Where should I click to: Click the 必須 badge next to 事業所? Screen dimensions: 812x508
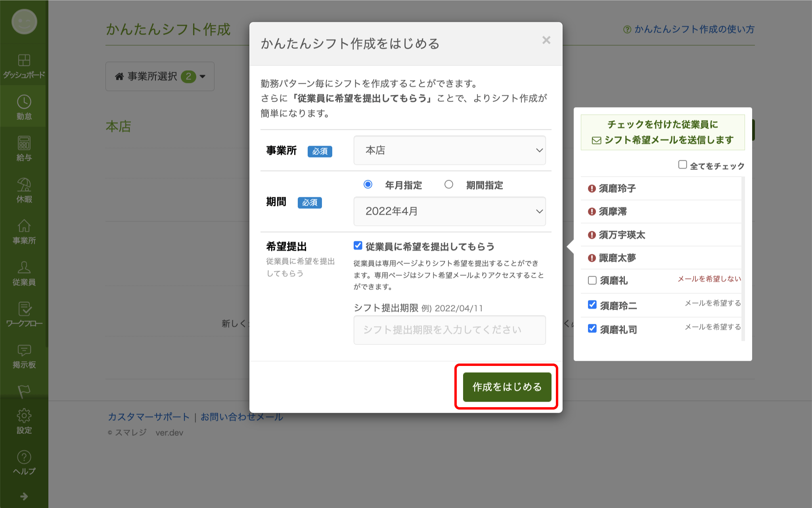320,151
